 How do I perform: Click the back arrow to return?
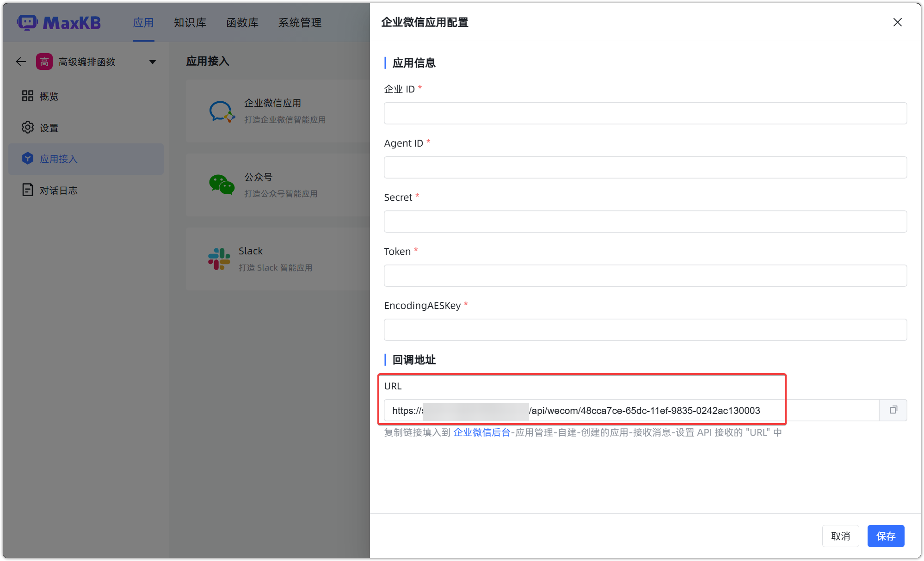point(20,61)
